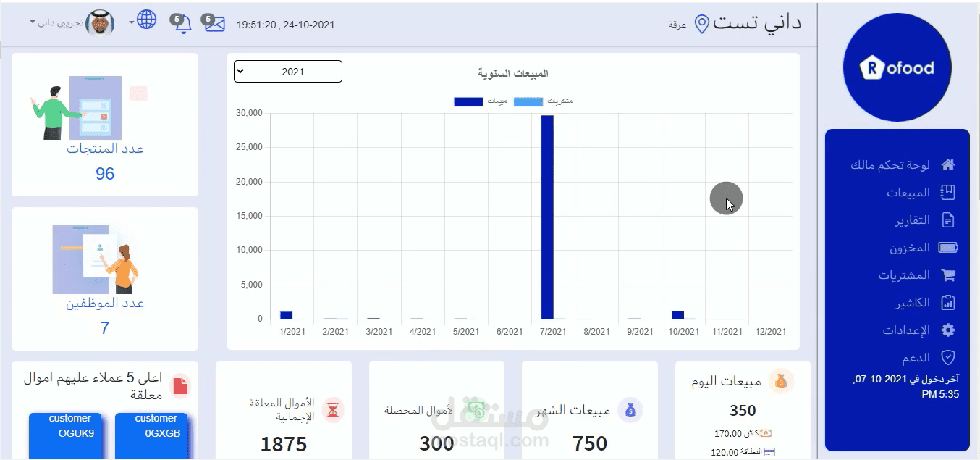
Task: Click today's sales value 350
Action: (743, 411)
